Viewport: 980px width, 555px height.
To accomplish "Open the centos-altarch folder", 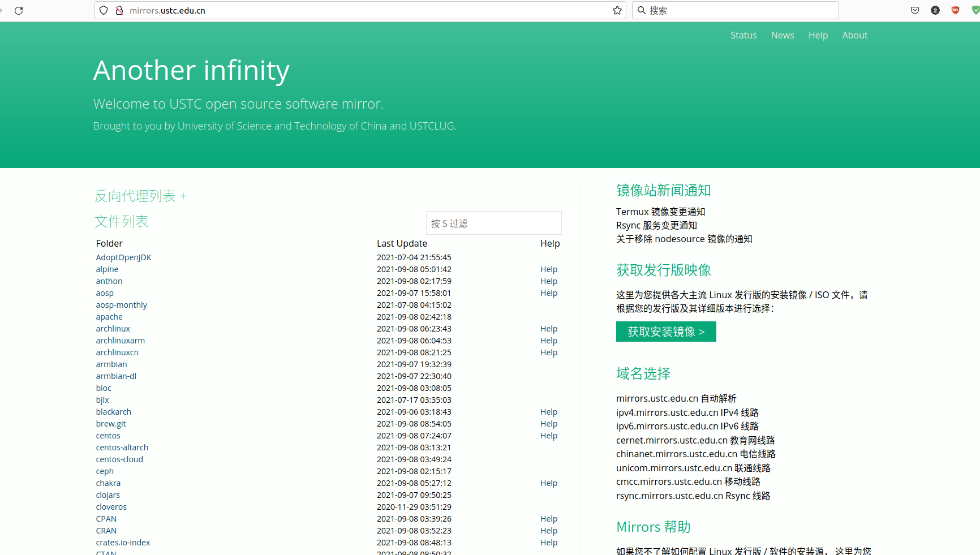I will pyautogui.click(x=122, y=448).
